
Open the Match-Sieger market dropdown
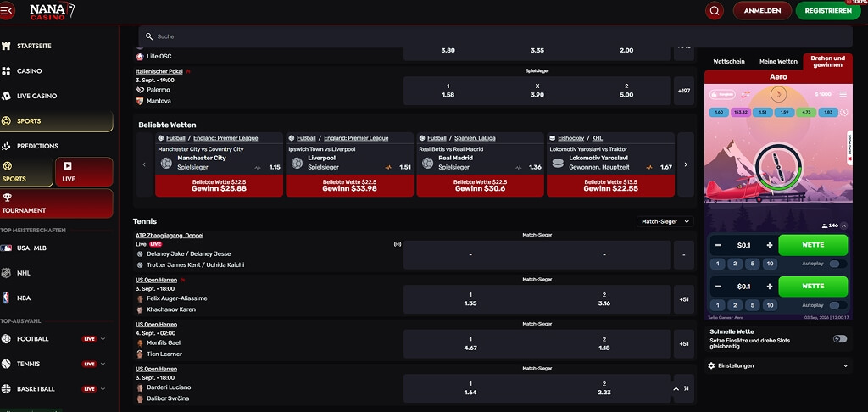coord(665,221)
